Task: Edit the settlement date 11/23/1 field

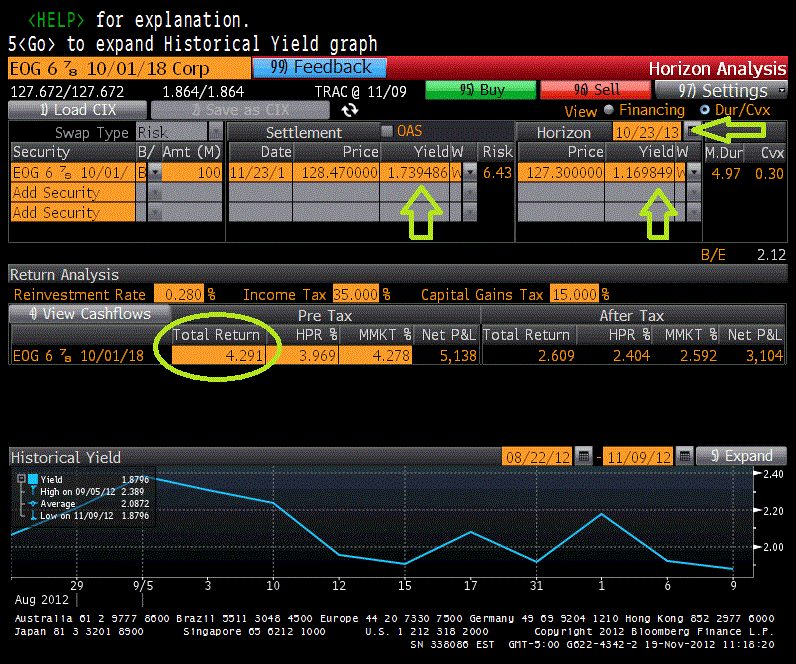Action: 260,173
